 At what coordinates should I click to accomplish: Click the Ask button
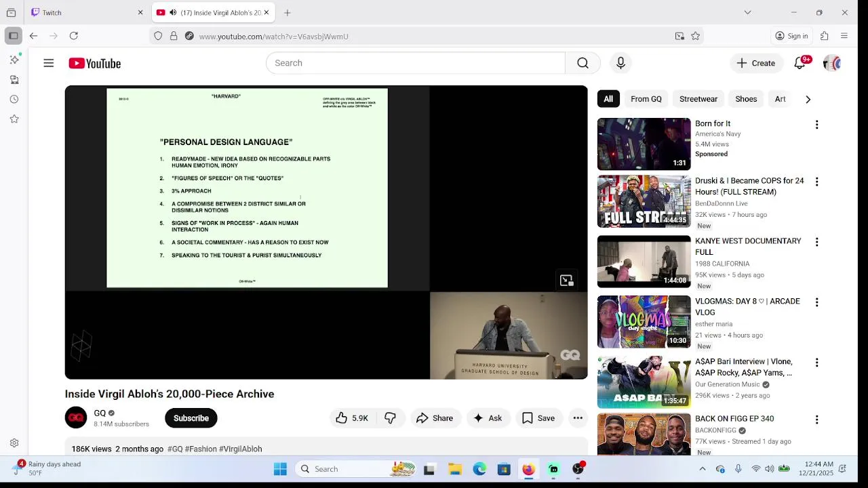488,418
